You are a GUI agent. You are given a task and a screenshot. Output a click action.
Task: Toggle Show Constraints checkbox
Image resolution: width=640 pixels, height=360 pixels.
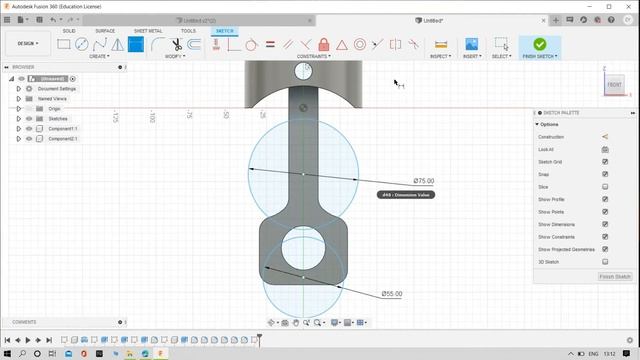[605, 237]
